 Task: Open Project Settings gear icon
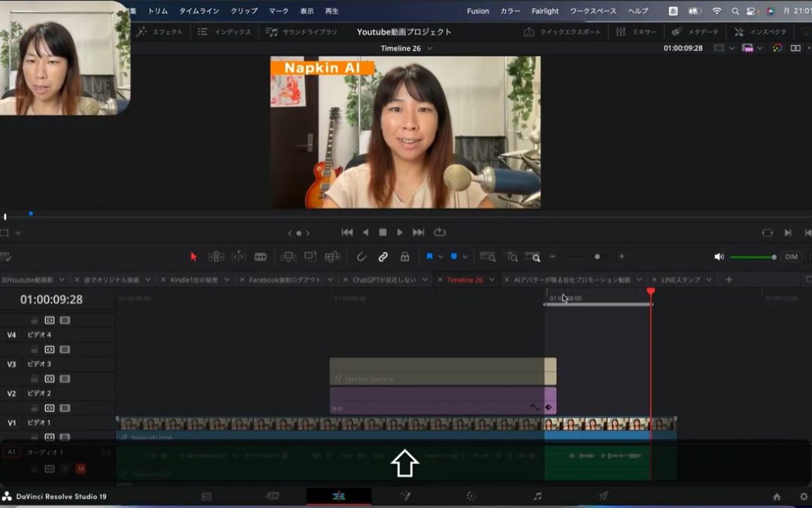(804, 497)
